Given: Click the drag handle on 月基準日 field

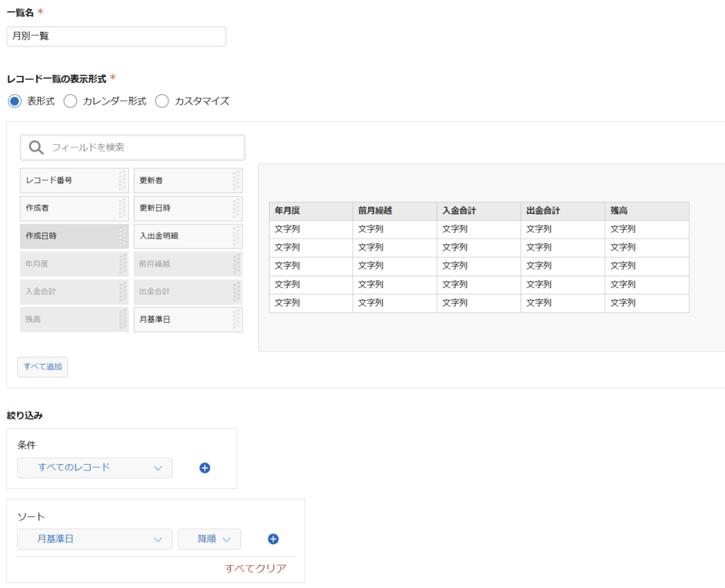Looking at the screenshot, I should [237, 319].
